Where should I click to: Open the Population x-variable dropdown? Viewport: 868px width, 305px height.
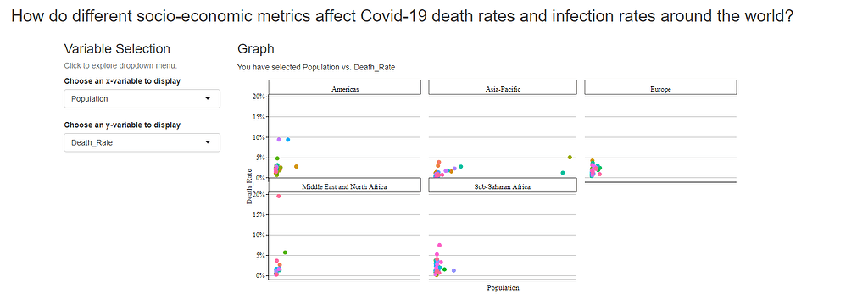[x=142, y=98]
